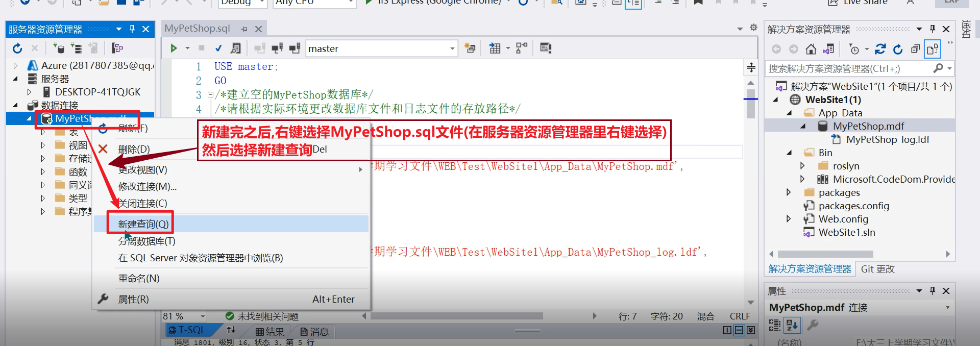Switch to the 消息 messages tab
980x346 pixels.
point(314,332)
